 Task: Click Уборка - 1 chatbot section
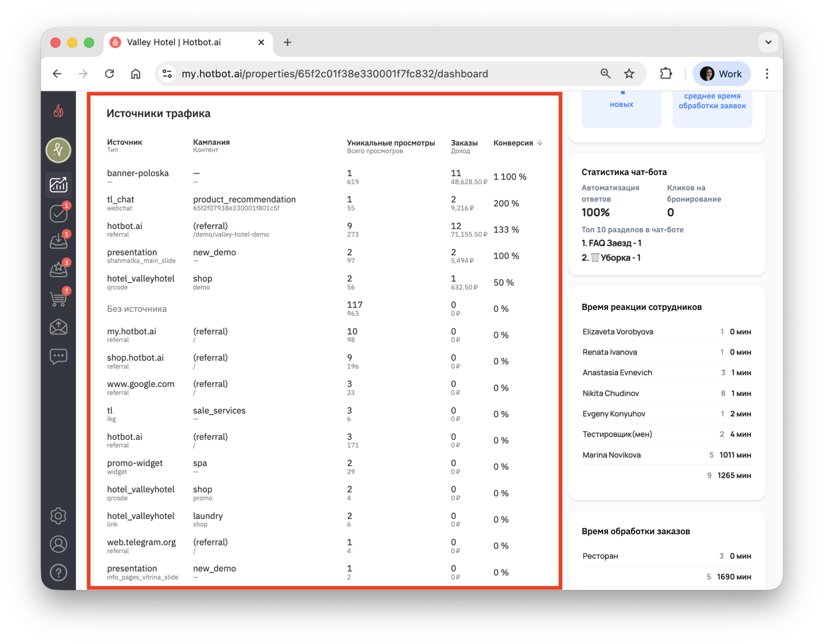point(611,258)
